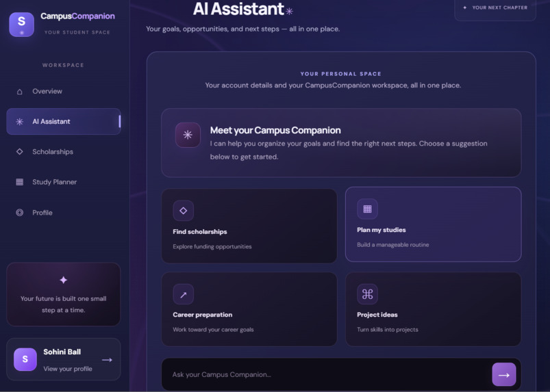The height and width of the screenshot is (392, 550).
Task: Click the CampusCompanion brand name
Action: point(77,16)
